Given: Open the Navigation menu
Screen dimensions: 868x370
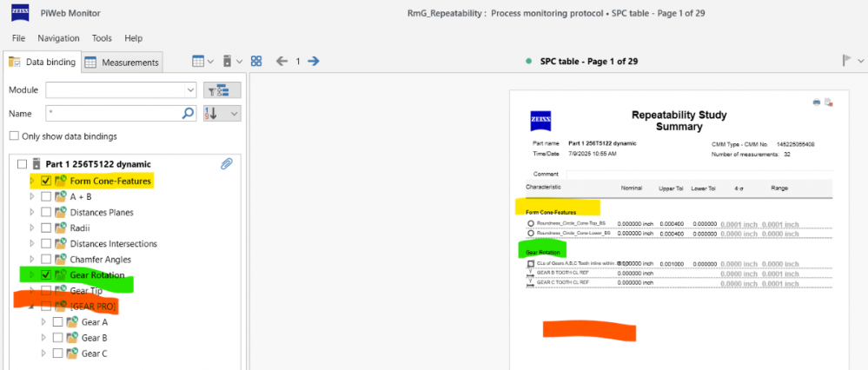Looking at the screenshot, I should 59,38.
